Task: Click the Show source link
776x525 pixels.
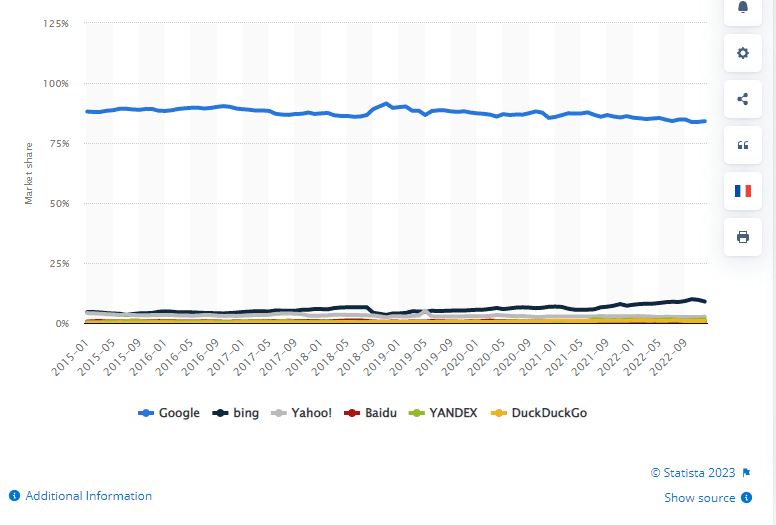Action: tap(701, 498)
